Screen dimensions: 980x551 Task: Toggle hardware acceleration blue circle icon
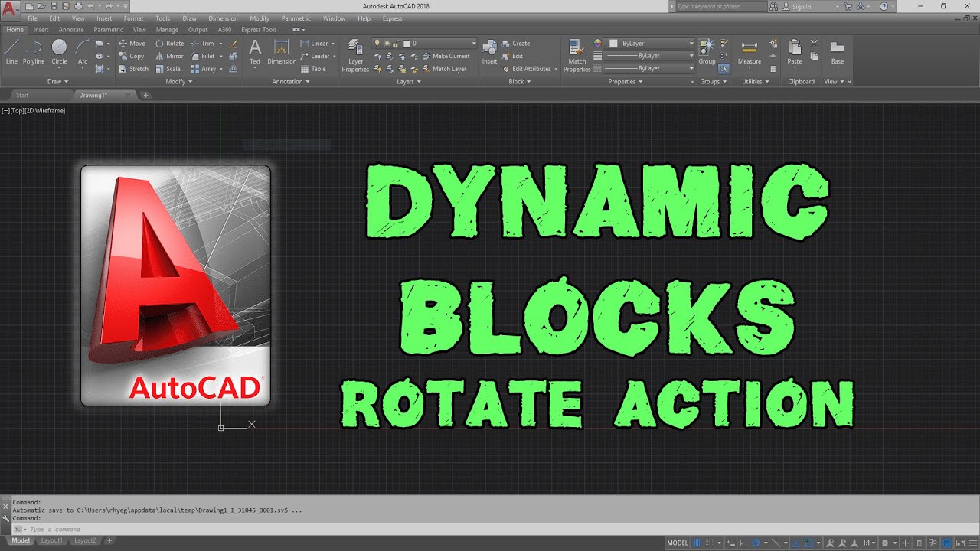tap(947, 543)
